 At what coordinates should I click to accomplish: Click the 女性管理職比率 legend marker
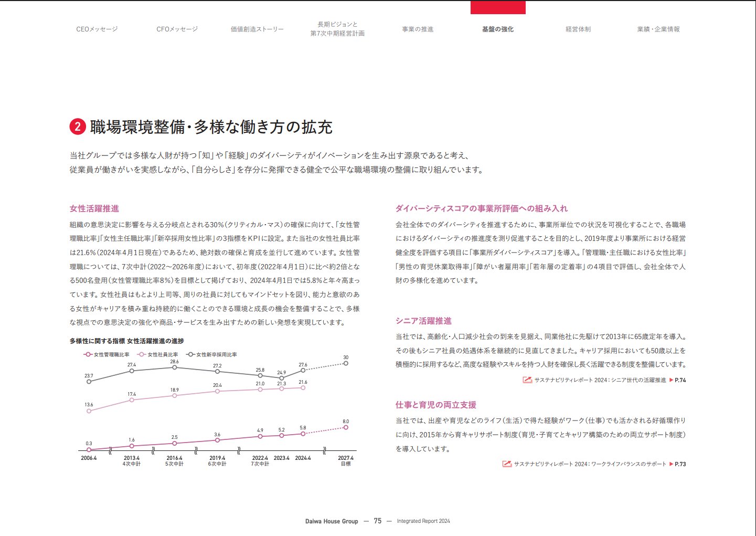[88, 355]
